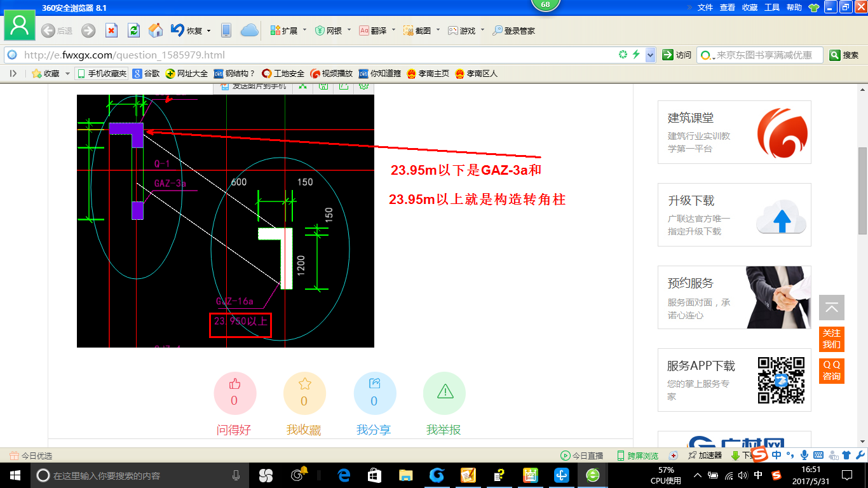868x488 pixels.
Task: Click the 问得好 thumbs-up icon
Action: pos(234,393)
